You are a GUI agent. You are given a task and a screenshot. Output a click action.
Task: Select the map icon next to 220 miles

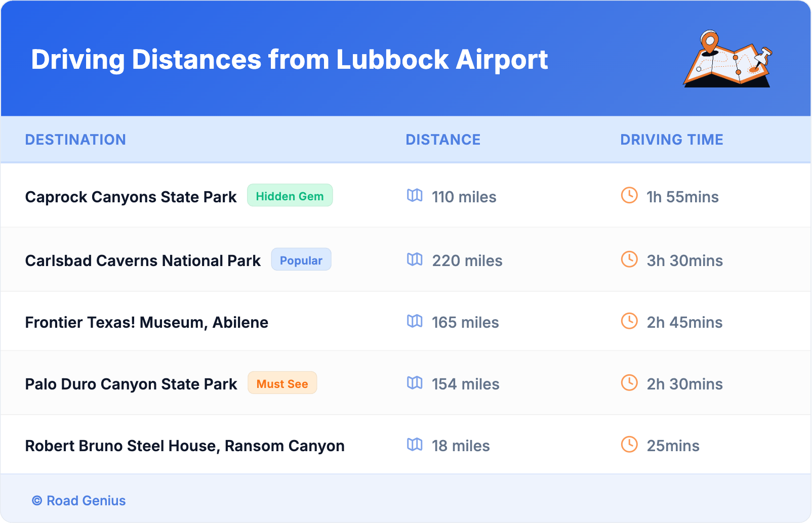415,260
